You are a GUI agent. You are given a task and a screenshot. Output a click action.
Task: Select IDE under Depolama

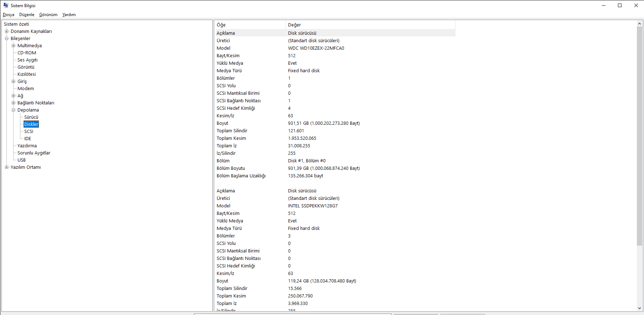[27, 139]
